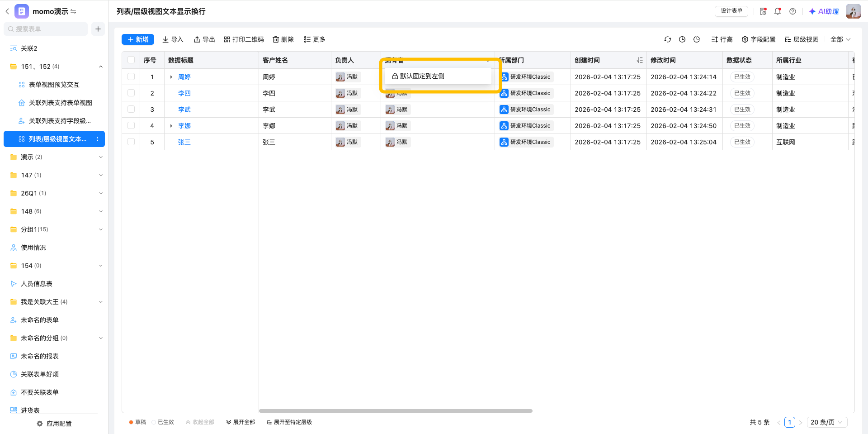The image size is (868, 434).
Task: Switch to 层级视图 hierarchy view
Action: [x=802, y=39]
